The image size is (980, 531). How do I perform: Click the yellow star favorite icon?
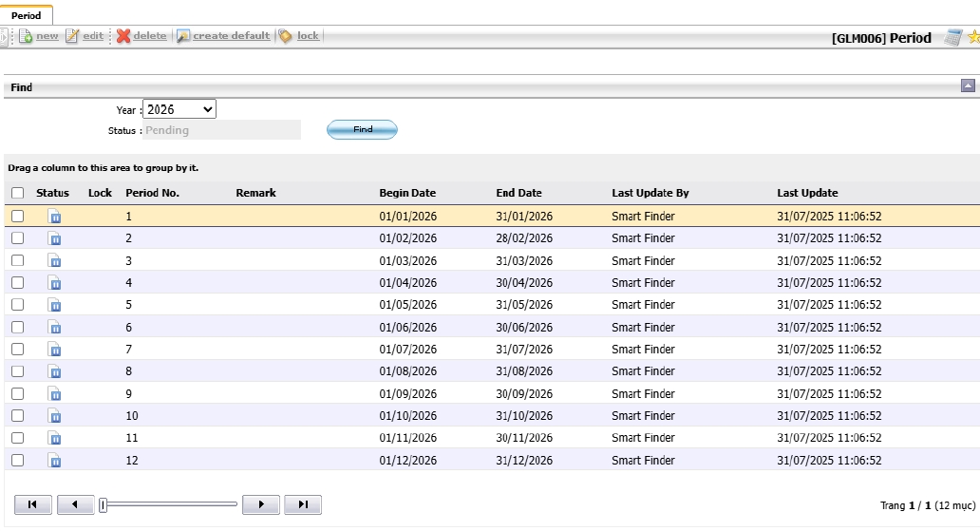point(973,38)
